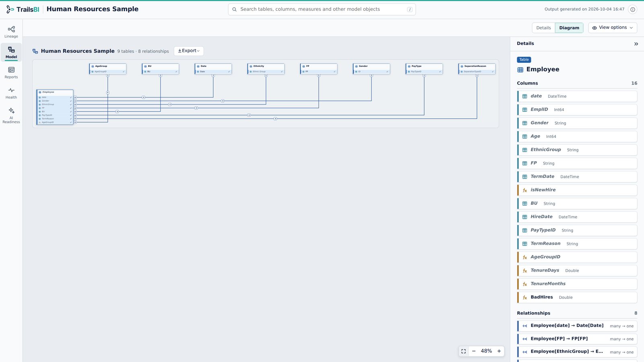This screenshot has width=644, height=362.
Task: Click the date DateTime column row
Action: (577, 96)
